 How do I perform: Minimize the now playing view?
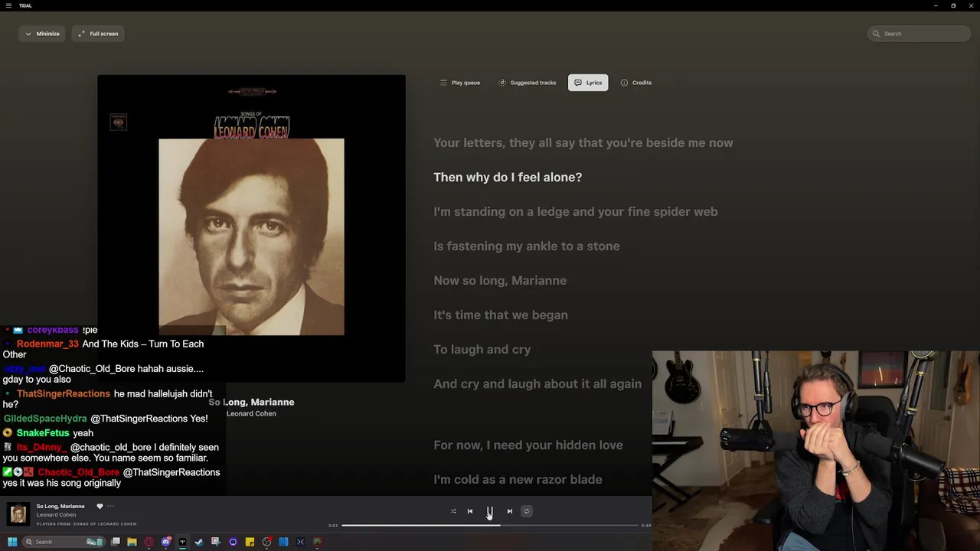click(x=42, y=34)
